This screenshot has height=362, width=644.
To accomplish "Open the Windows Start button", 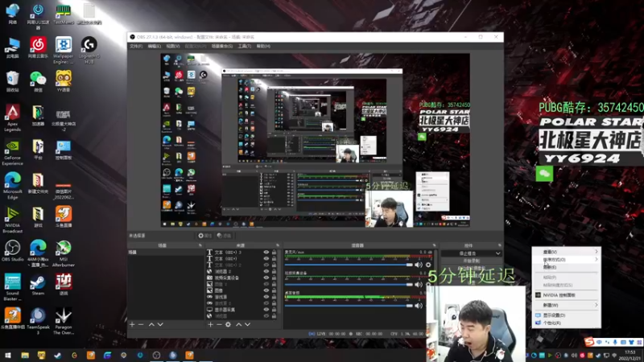I will tap(8, 355).
